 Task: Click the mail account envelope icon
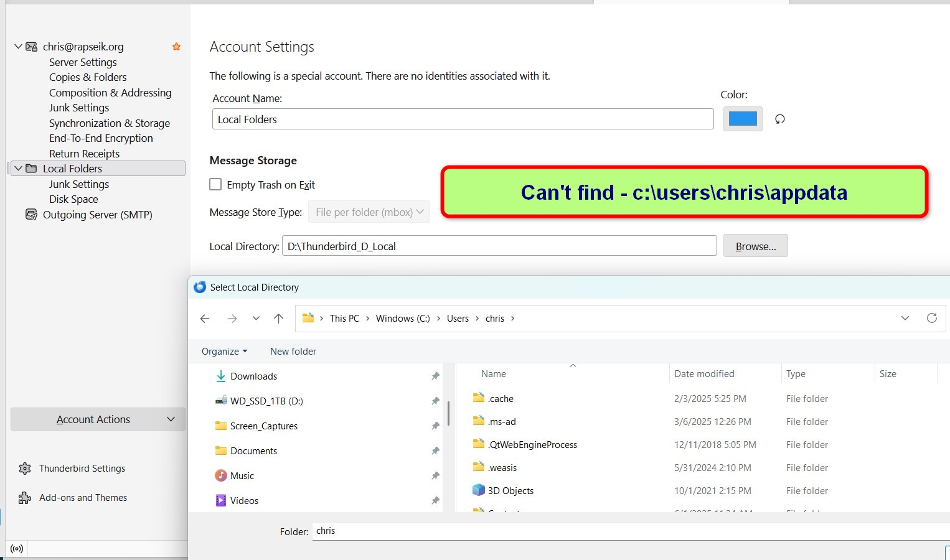pos(31,47)
